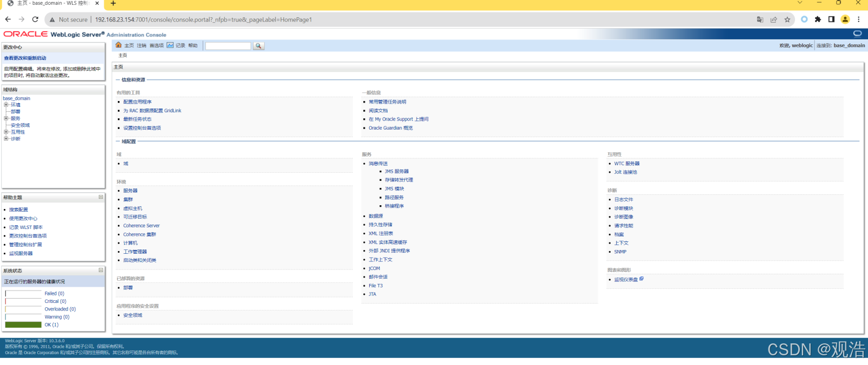This screenshot has width=868, height=365.
Task: Click the record chart icon beside 记录
Action: pos(170,45)
